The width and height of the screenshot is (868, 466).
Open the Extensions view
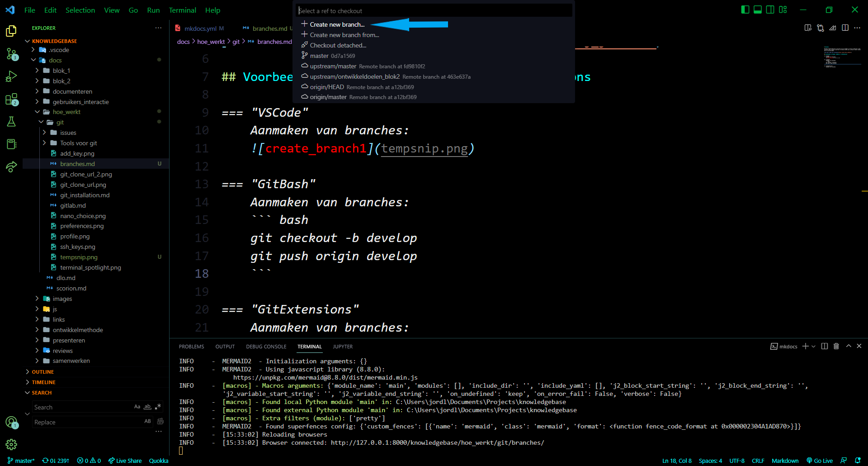11,99
